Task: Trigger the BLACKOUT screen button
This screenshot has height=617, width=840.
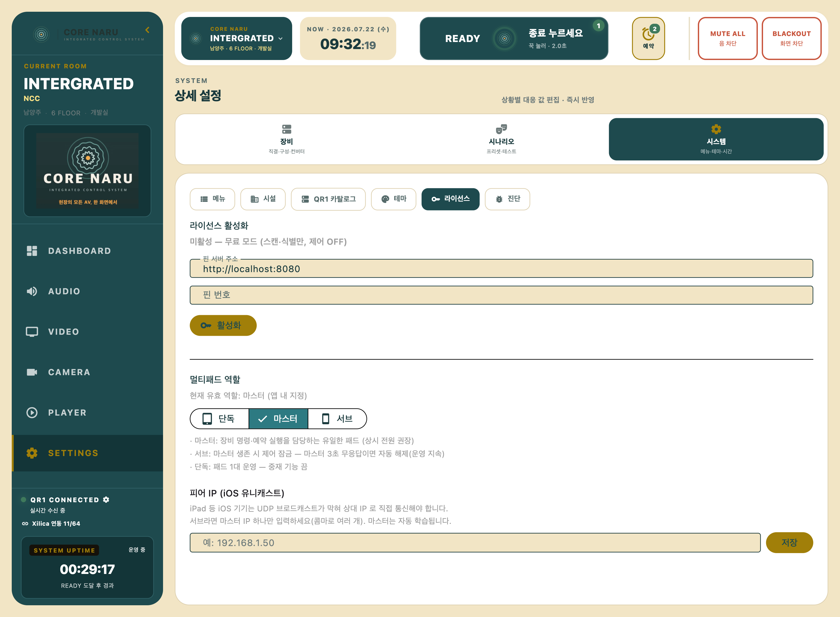Action: pos(791,38)
